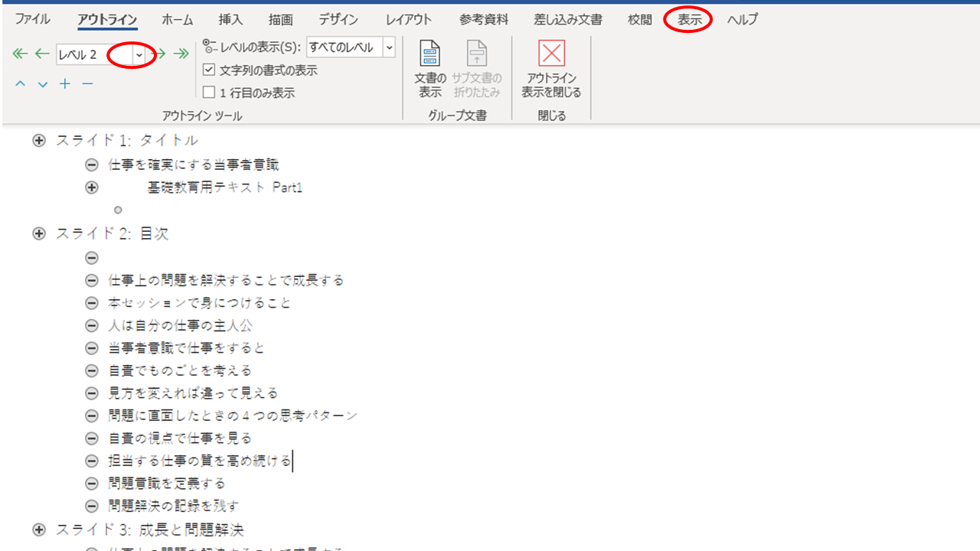Expand スライド 2: 目次 plus marker
The image size is (980, 551).
click(x=39, y=234)
